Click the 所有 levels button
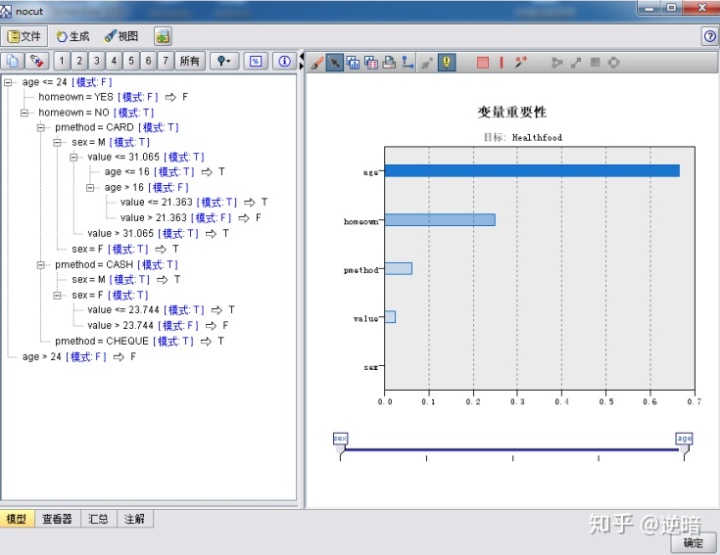This screenshot has height=555, width=720. click(x=190, y=61)
